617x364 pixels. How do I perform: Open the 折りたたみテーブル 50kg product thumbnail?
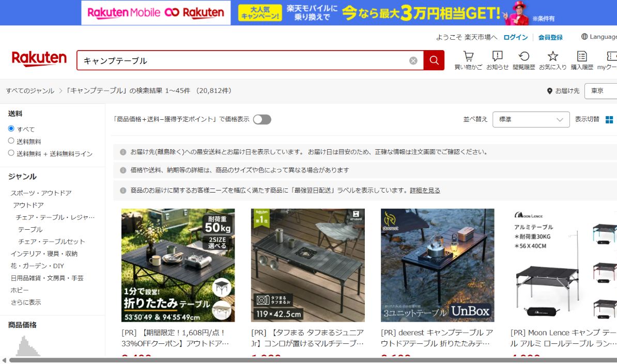pyautogui.click(x=178, y=265)
